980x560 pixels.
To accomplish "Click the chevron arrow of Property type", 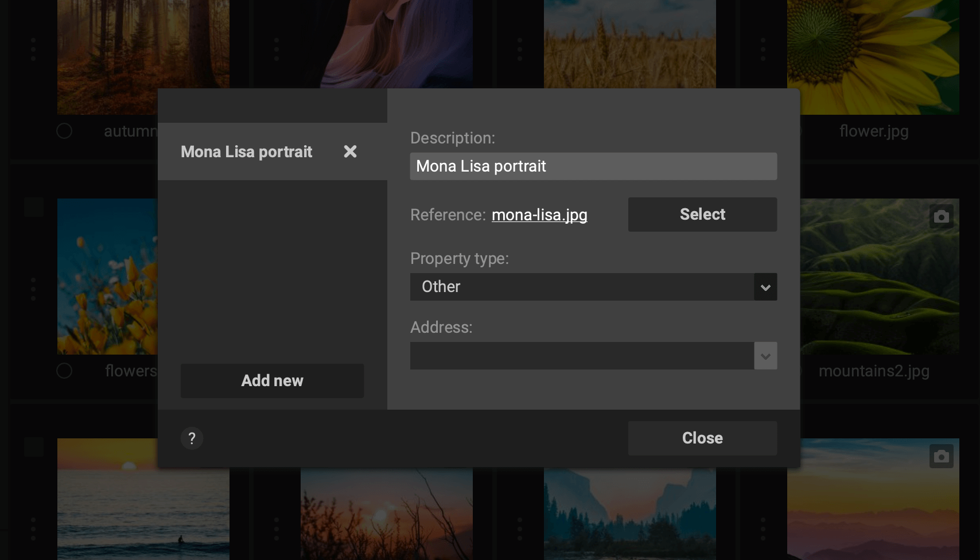I will [x=765, y=287].
